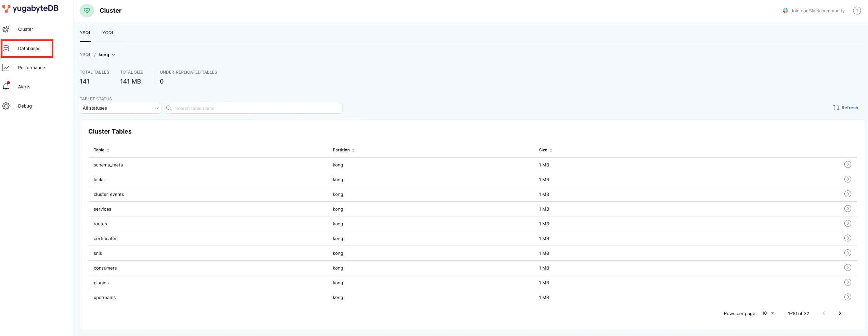This screenshot has height=336, width=868.
Task: Sort by Size column arrows
Action: click(551, 150)
